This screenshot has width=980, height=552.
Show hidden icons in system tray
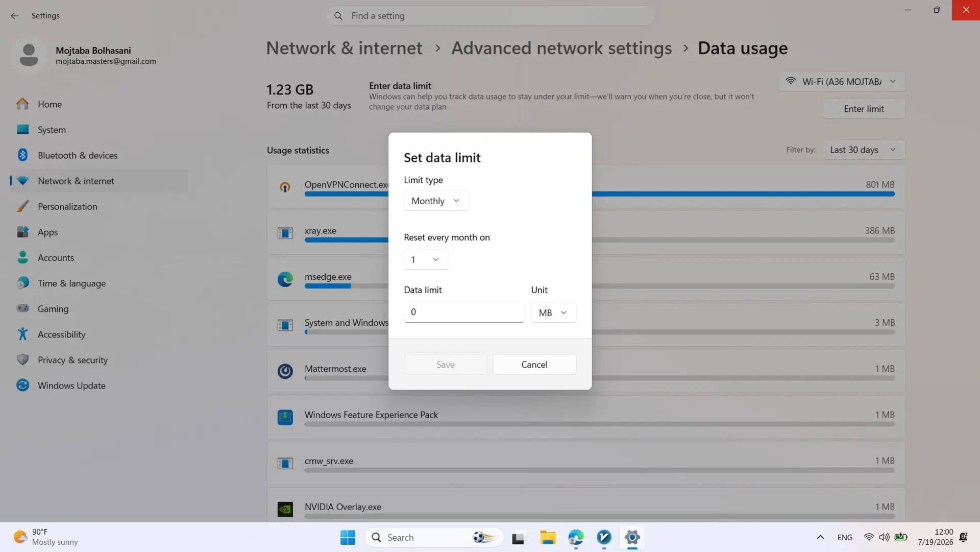pyautogui.click(x=820, y=537)
